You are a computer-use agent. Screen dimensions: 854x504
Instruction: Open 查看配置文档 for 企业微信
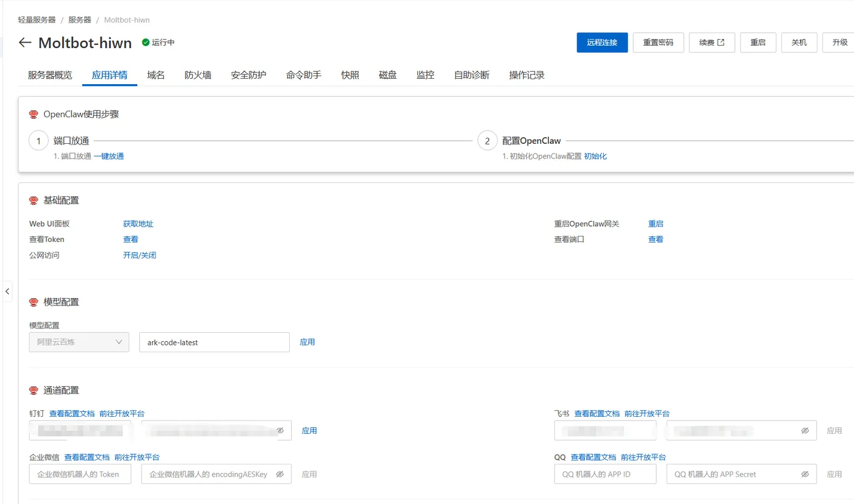click(x=87, y=457)
